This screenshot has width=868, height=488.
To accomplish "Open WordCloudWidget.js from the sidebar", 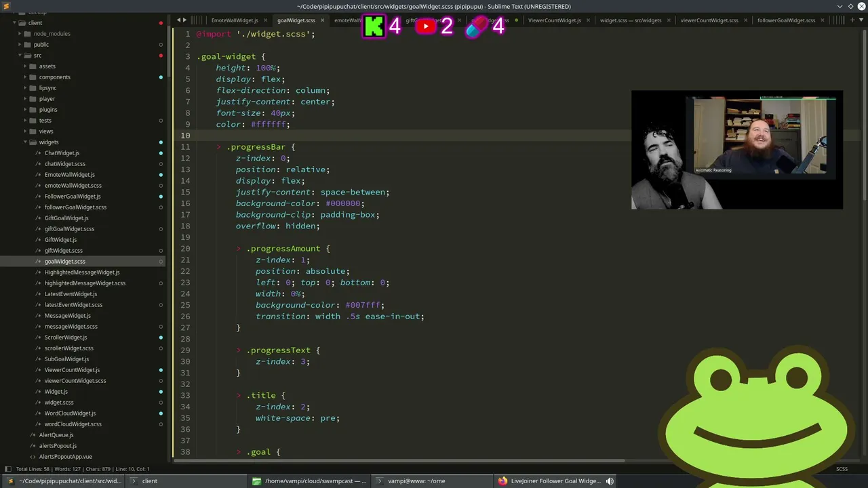I will (70, 413).
